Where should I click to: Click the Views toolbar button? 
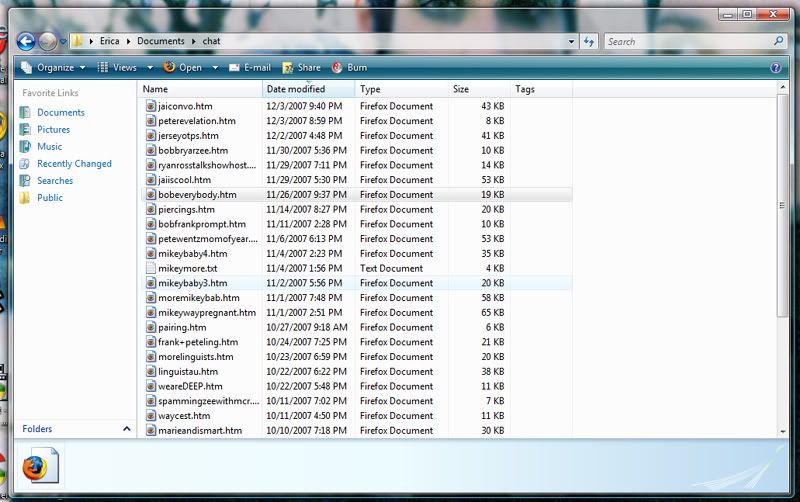[x=117, y=67]
